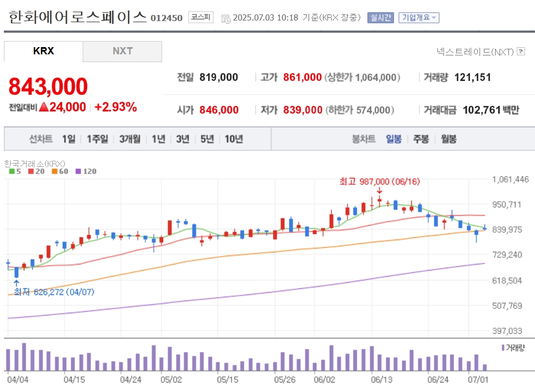Screen dimensions: 535x392
Task: Click the 04/04 date axis label
Action: 18,380
